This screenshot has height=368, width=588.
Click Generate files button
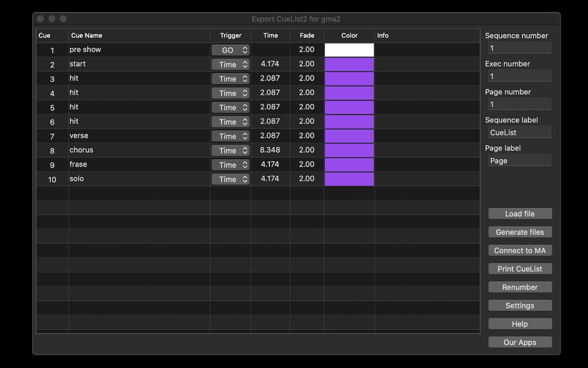click(520, 232)
